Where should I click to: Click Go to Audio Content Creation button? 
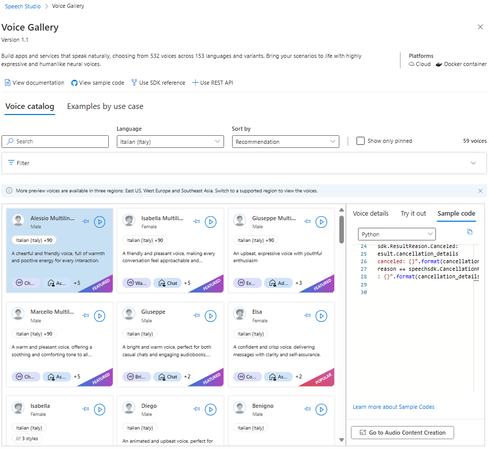point(402,432)
